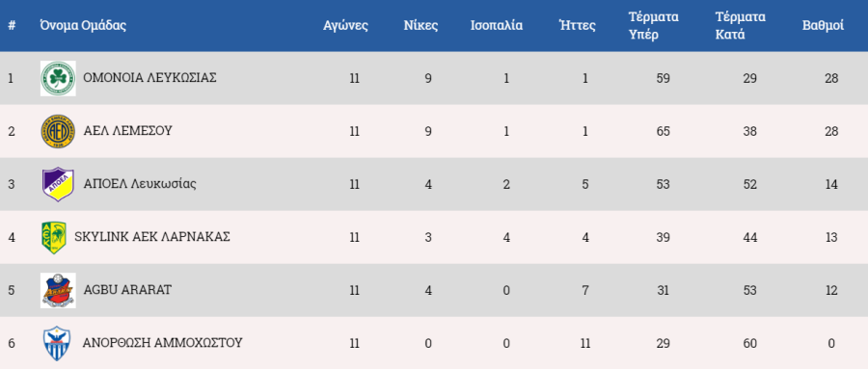Click the ΟΜΟΝΟΙΑ ΛΕΥΚΩΣΙΑΣ shamrock logo
The width and height of the screenshot is (868, 369).
(x=58, y=79)
